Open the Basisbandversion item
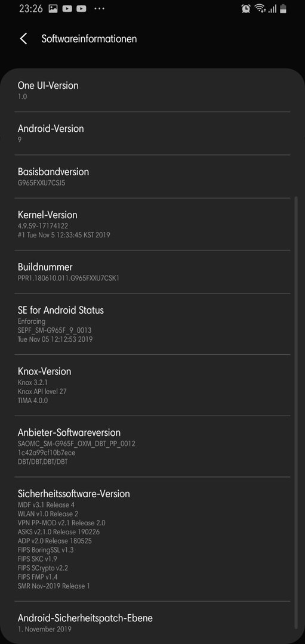305x644 pixels. 153,177
